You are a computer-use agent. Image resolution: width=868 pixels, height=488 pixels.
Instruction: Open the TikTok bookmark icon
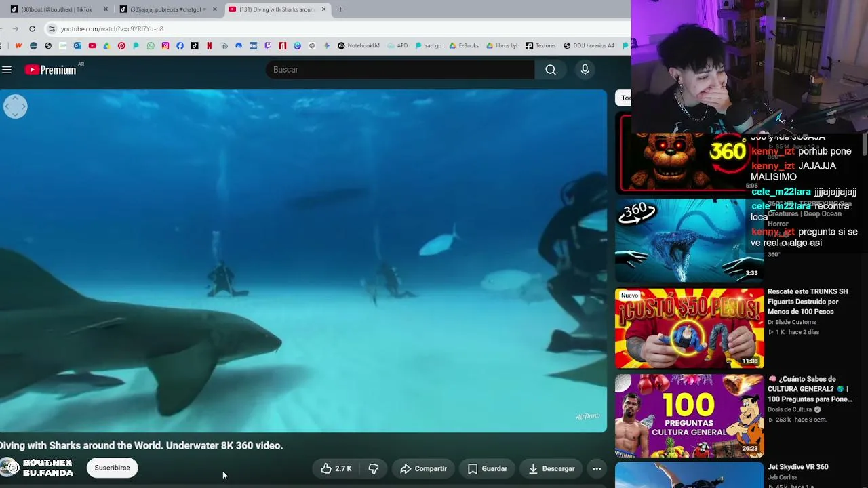point(195,46)
